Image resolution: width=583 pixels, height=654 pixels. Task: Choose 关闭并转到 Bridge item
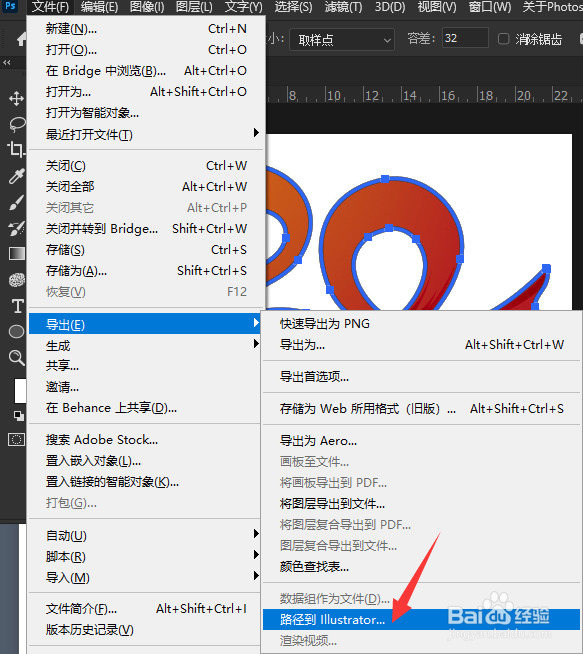(146, 229)
